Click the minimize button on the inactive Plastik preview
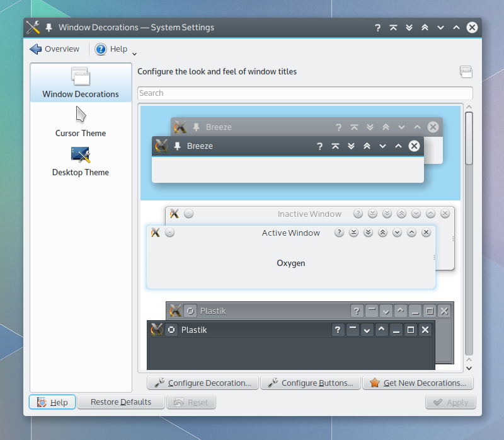 (x=415, y=311)
